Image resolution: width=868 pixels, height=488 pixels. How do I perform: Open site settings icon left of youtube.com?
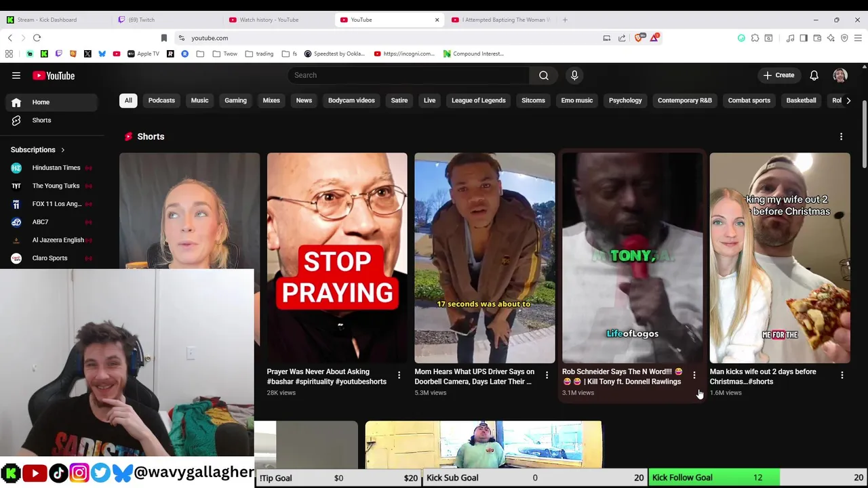click(x=181, y=38)
